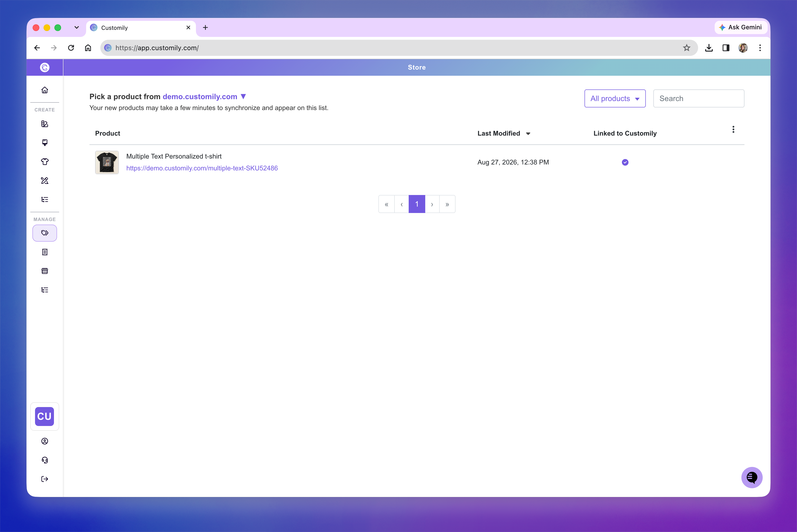Select the product tags icon under Manage

click(44, 233)
